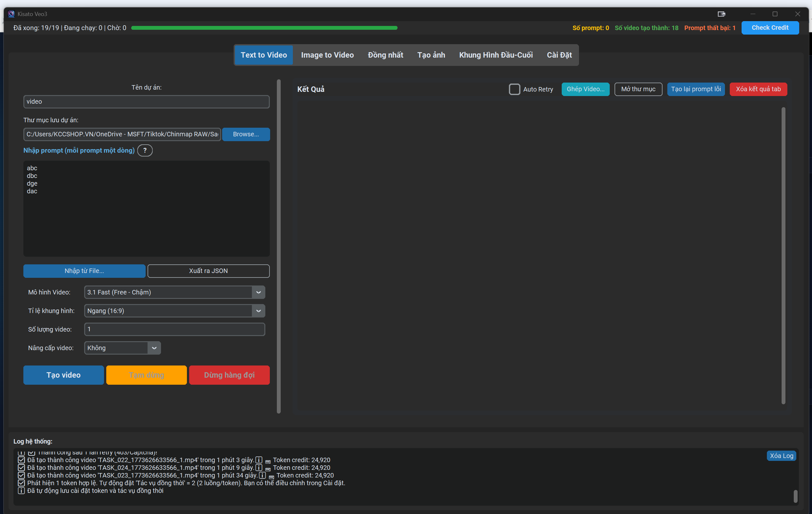Open Khung Hình Đầu-Cuối tab

496,55
